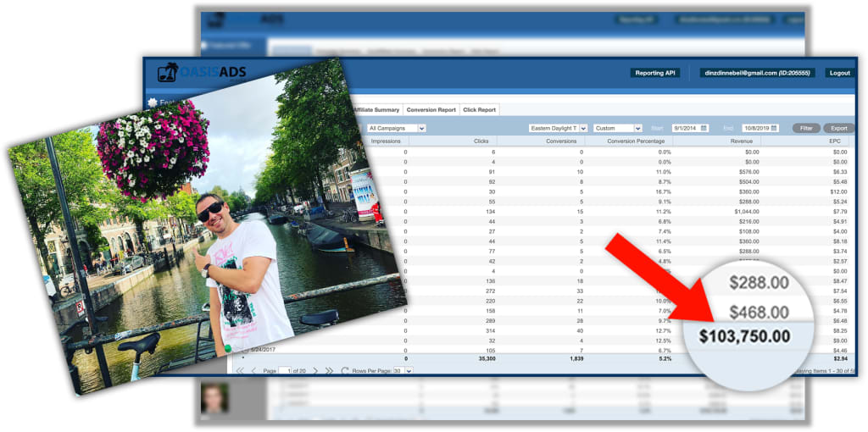The width and height of the screenshot is (868, 432).
Task: Select the $1,044.00 revenue cell
Action: (746, 212)
